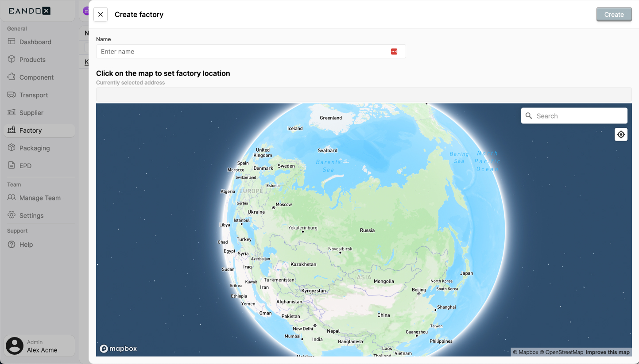Close the Create factory panel
The image size is (639, 364).
tap(101, 15)
